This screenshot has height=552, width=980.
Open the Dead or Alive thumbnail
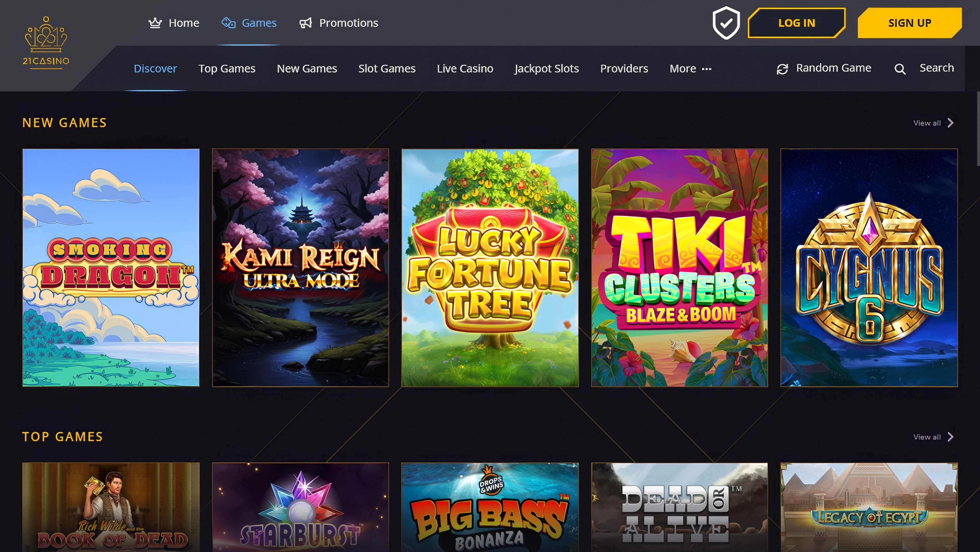click(679, 507)
